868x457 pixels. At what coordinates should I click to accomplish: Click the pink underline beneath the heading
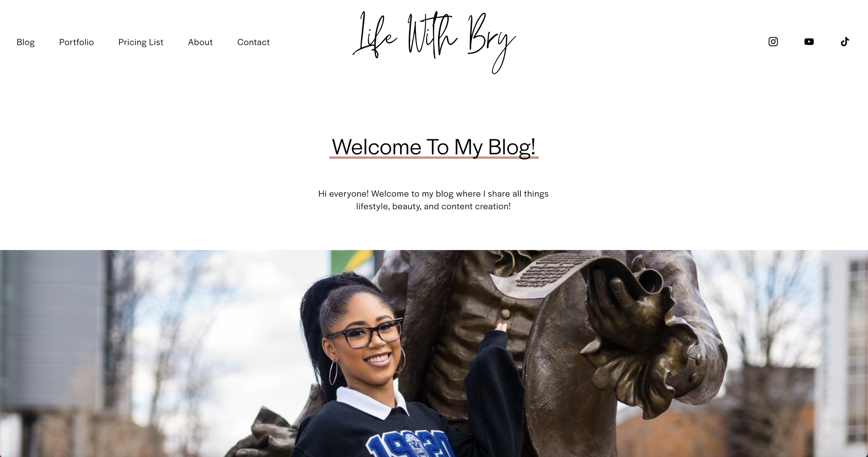pos(434,158)
